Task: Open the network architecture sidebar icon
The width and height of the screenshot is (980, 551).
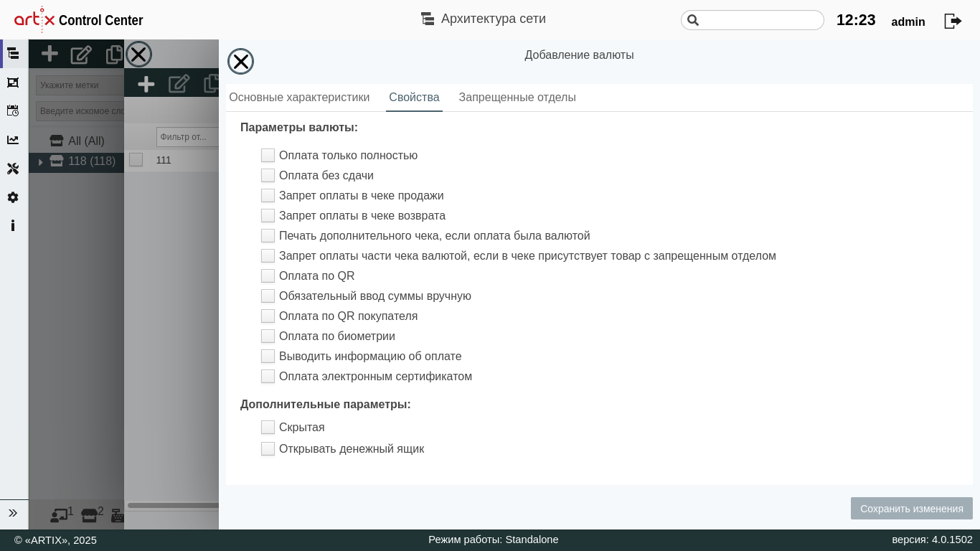Action: click(13, 53)
